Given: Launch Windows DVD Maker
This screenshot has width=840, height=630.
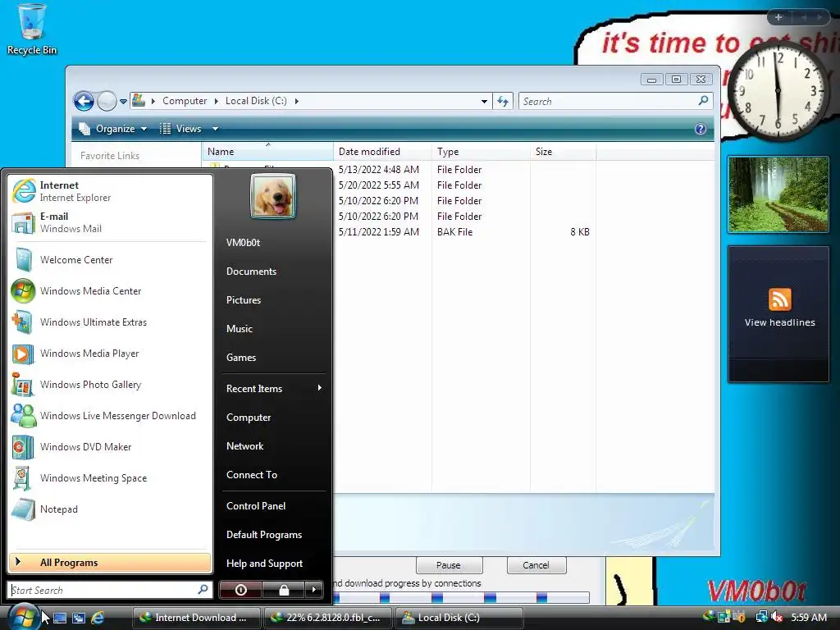Looking at the screenshot, I should 110,447.
